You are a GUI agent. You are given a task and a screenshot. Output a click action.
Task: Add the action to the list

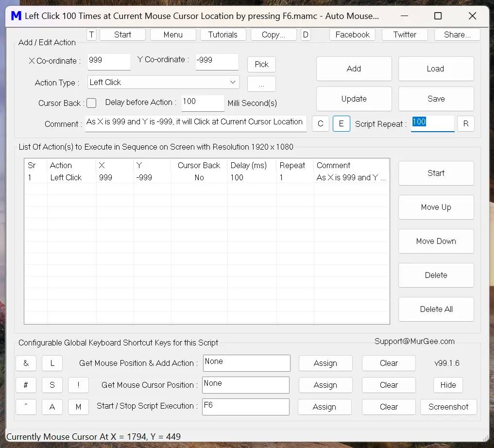click(x=354, y=69)
